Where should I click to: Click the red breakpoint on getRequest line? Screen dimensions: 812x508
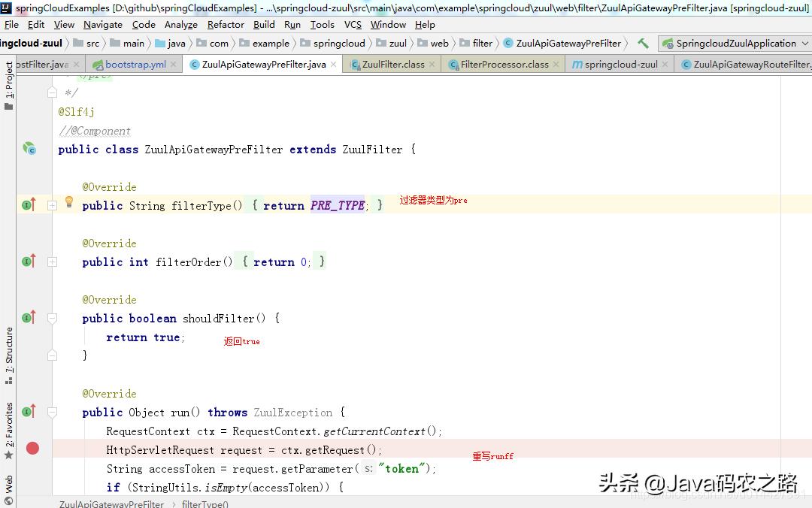[x=32, y=448]
